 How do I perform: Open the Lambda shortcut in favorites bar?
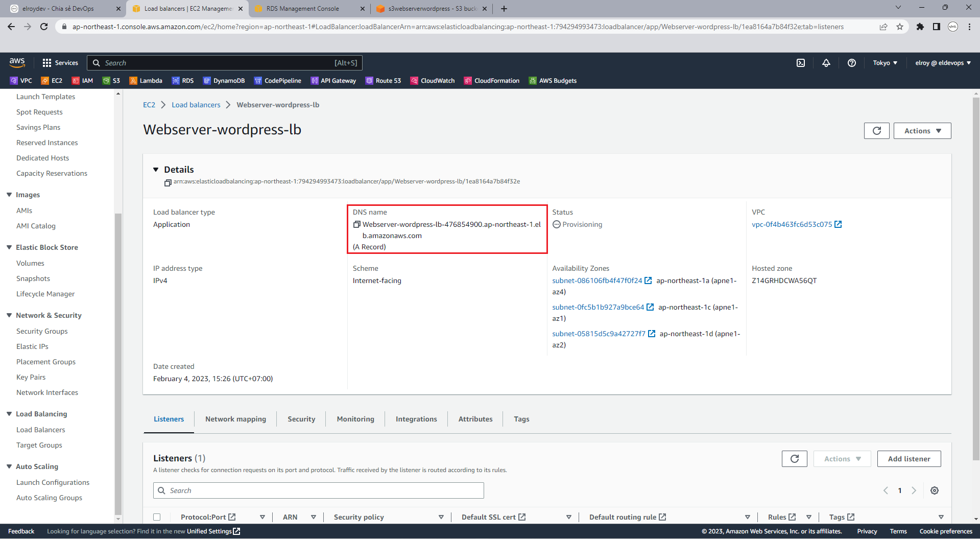click(146, 81)
